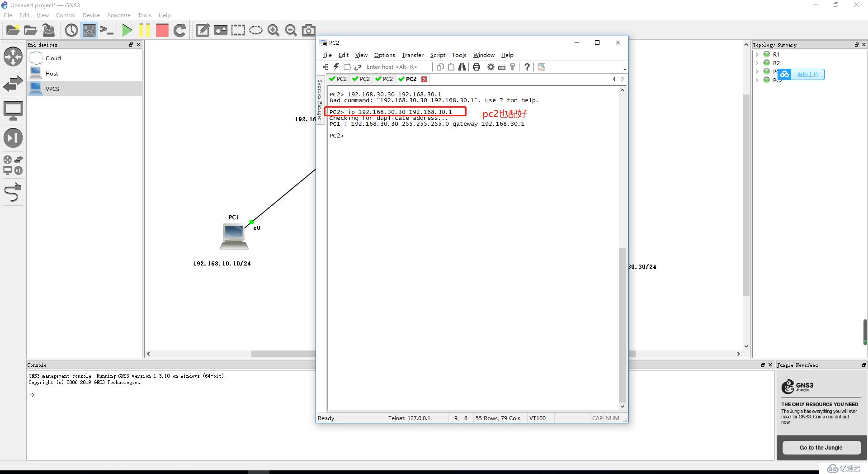Stop all devices with red square button
Image resolution: width=868 pixels, height=474 pixels.
pyautogui.click(x=162, y=30)
